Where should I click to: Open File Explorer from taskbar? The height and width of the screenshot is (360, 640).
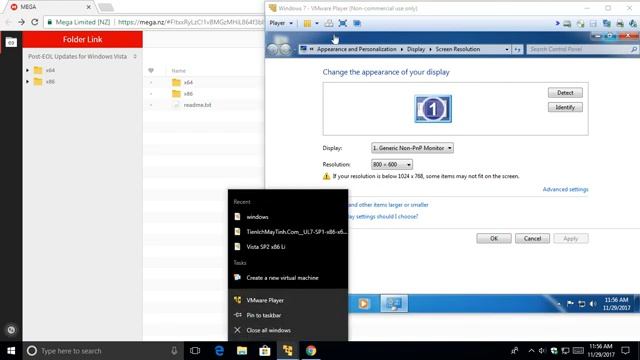(242, 351)
